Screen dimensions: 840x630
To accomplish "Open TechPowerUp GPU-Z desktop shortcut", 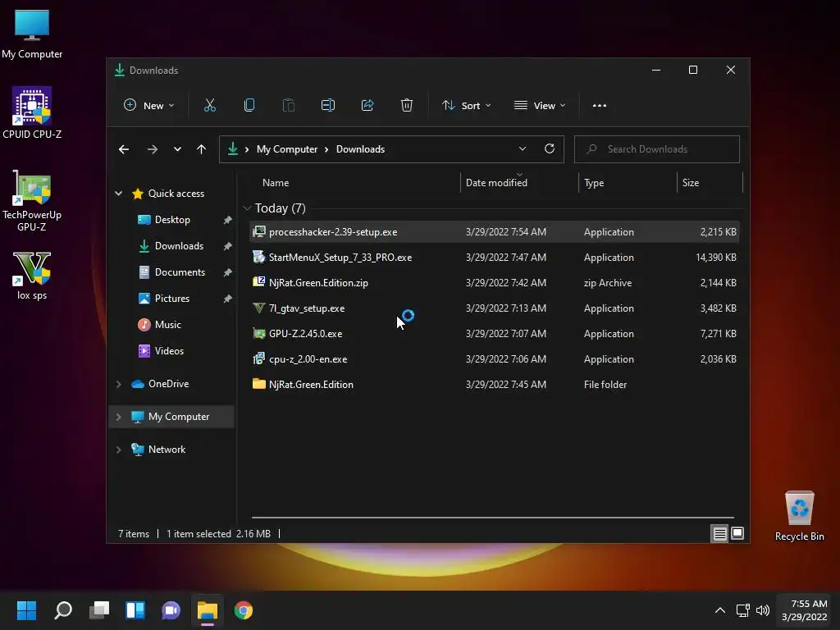I will [32, 201].
